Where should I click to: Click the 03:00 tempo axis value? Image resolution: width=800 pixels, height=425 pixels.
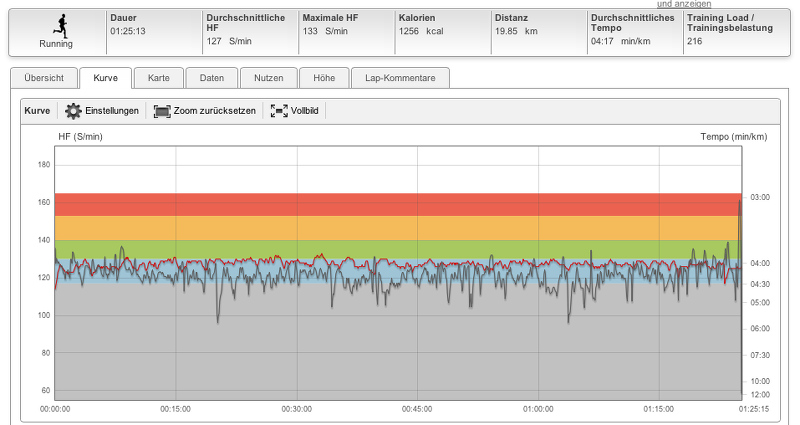(760, 197)
